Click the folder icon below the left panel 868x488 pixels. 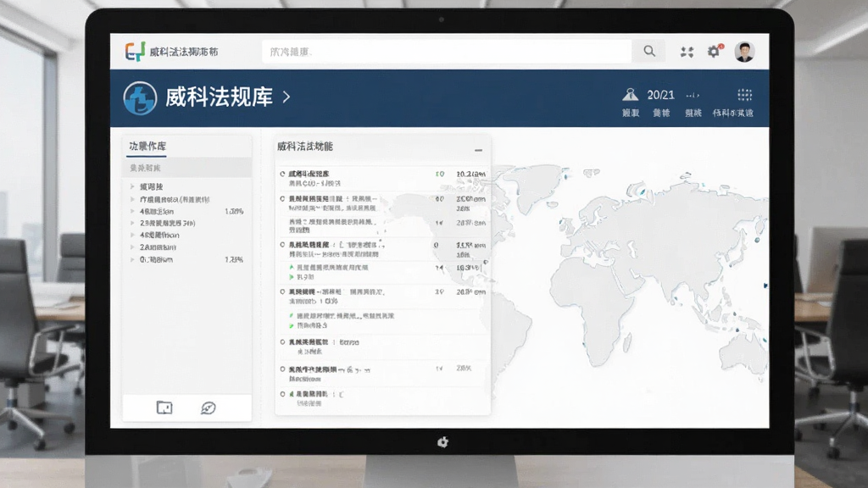[x=164, y=408]
